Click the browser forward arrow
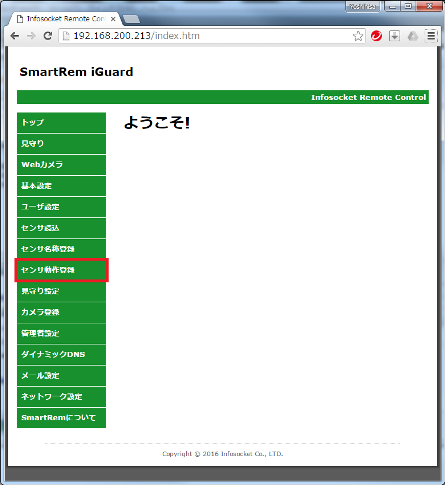Image resolution: width=445 pixels, height=485 pixels. [x=31, y=36]
